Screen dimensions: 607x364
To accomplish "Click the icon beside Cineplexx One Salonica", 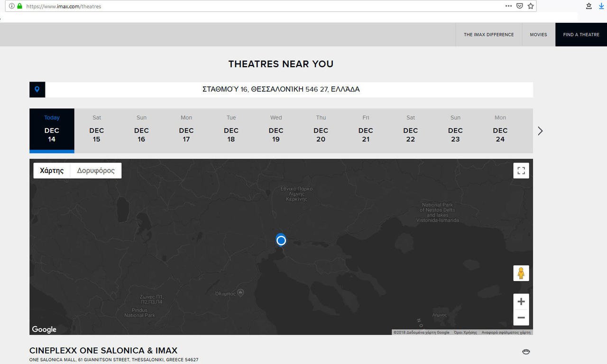I will (525, 352).
